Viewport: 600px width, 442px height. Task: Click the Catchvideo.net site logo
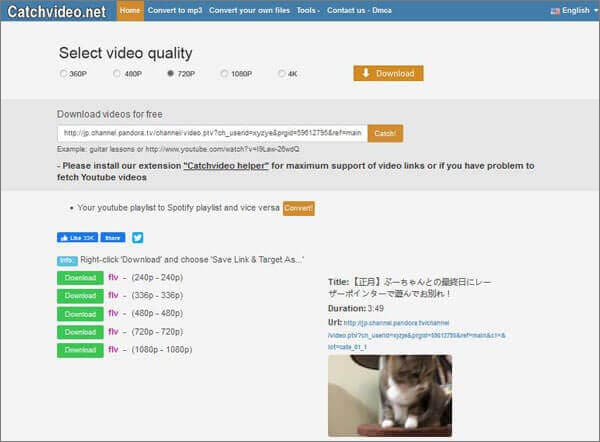pyautogui.click(x=57, y=11)
